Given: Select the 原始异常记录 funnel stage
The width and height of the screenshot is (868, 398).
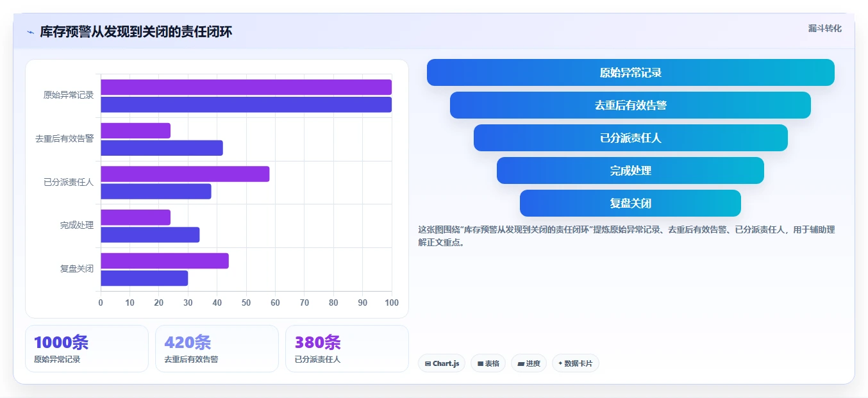Looking at the screenshot, I should (630, 72).
